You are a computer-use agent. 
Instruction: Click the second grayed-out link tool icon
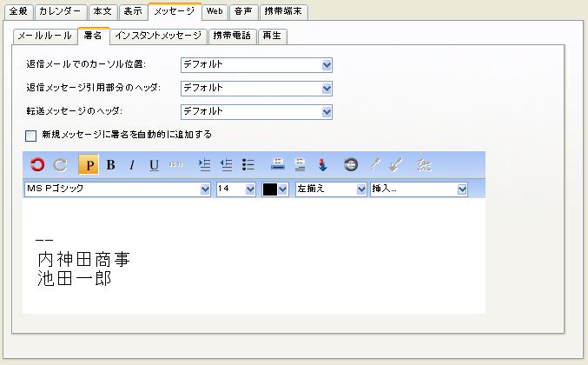click(x=395, y=164)
